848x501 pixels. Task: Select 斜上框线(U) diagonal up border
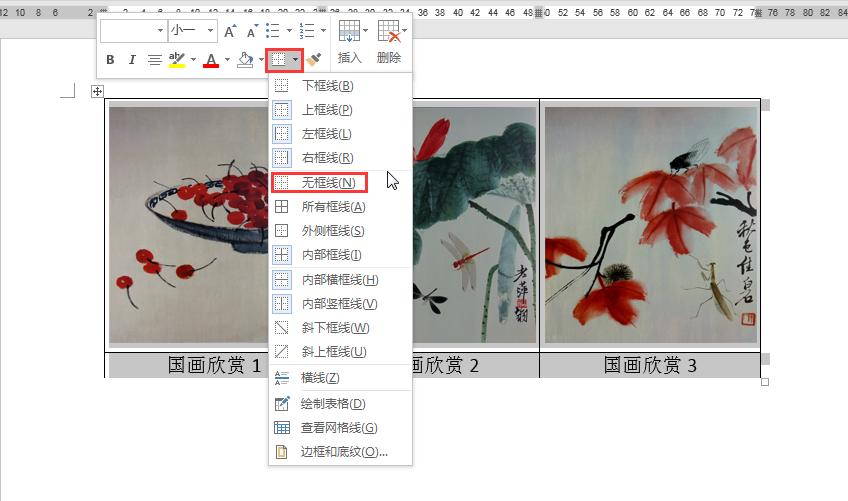coord(340,352)
